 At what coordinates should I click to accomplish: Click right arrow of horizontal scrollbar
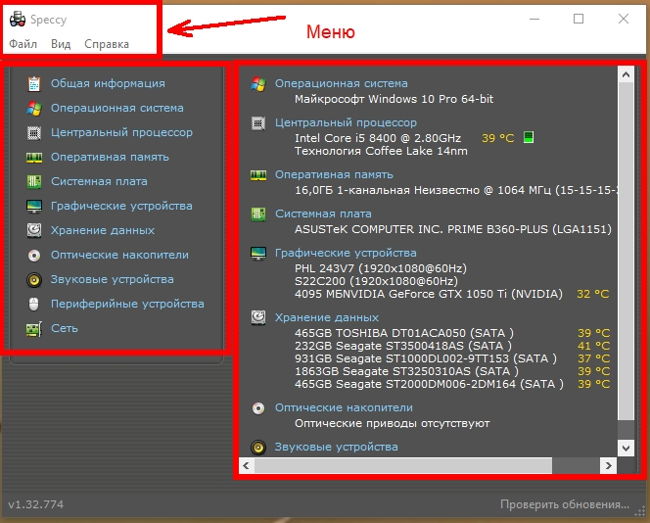608,465
